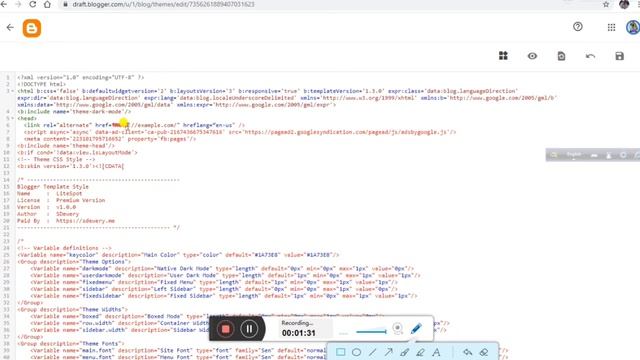Click the orange Blogger logo
The width and height of the screenshot is (640, 360).
pyautogui.click(x=32, y=28)
